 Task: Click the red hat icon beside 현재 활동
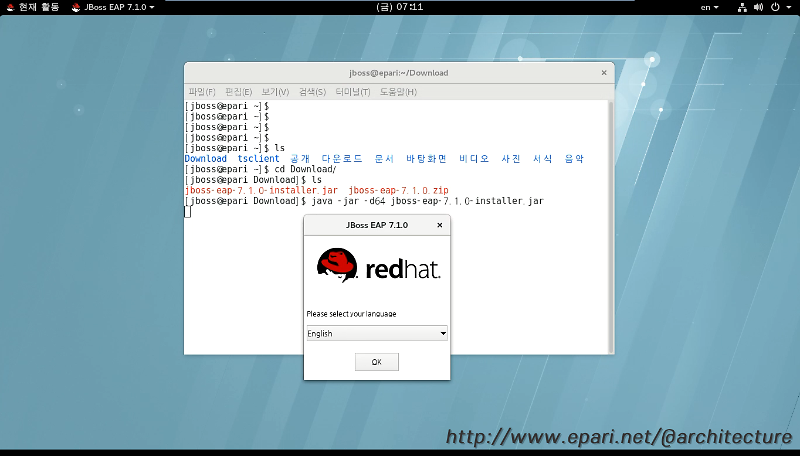coord(10,7)
